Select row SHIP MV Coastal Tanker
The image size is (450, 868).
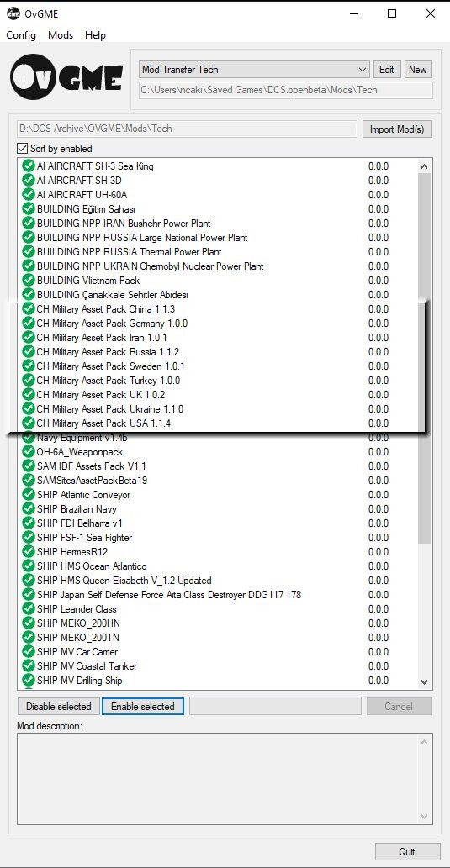219,666
